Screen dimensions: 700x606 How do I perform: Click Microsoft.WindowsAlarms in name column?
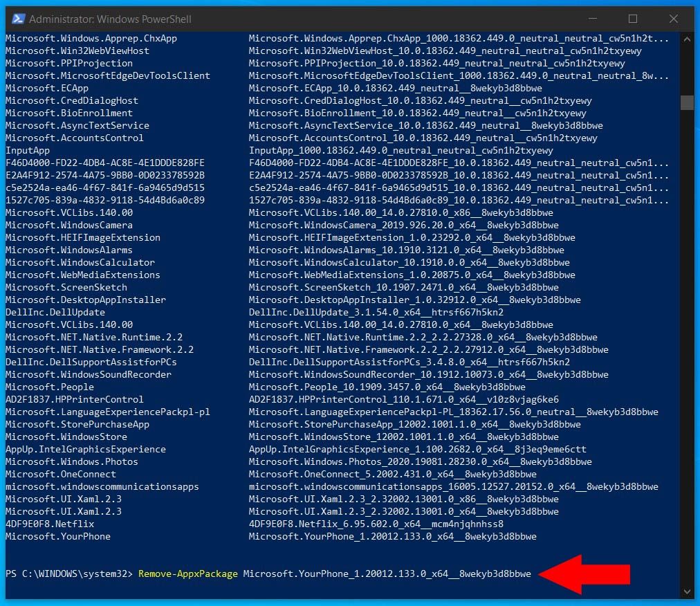click(68, 250)
